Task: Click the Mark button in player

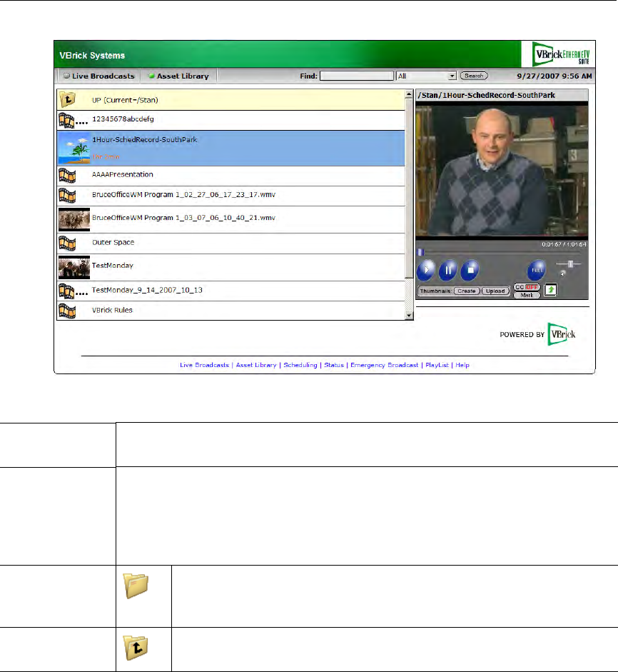Action: (527, 295)
